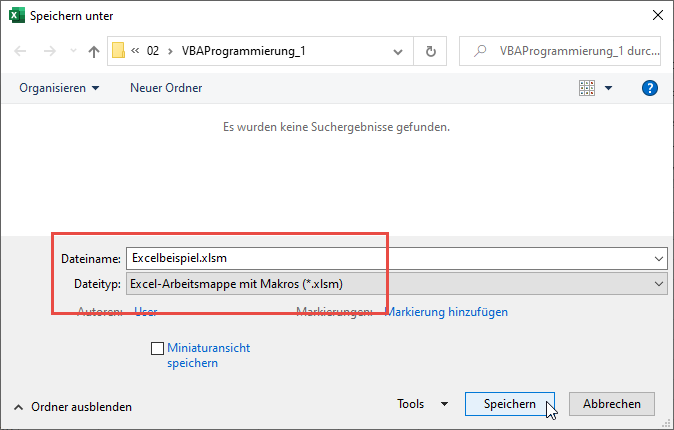Click the view layout icon

coord(587,88)
